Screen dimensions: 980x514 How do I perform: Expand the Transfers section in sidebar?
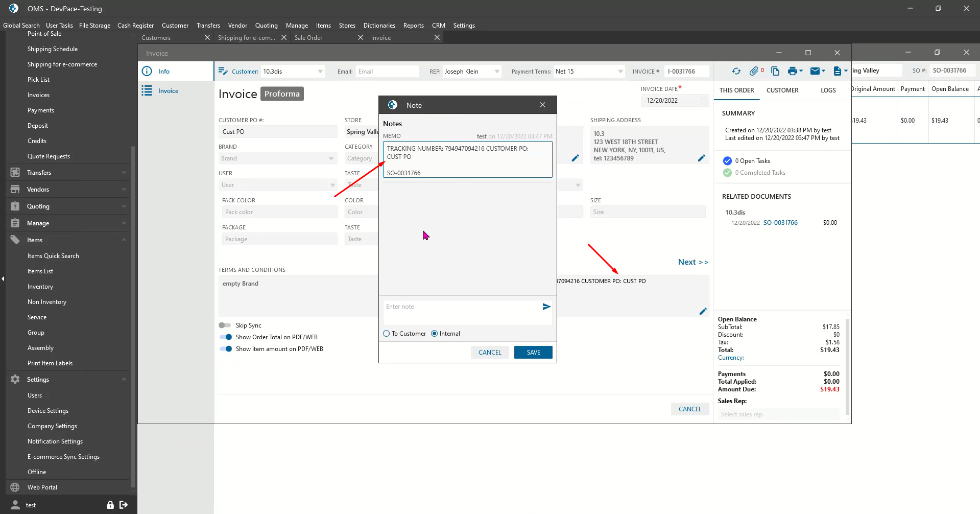(124, 173)
